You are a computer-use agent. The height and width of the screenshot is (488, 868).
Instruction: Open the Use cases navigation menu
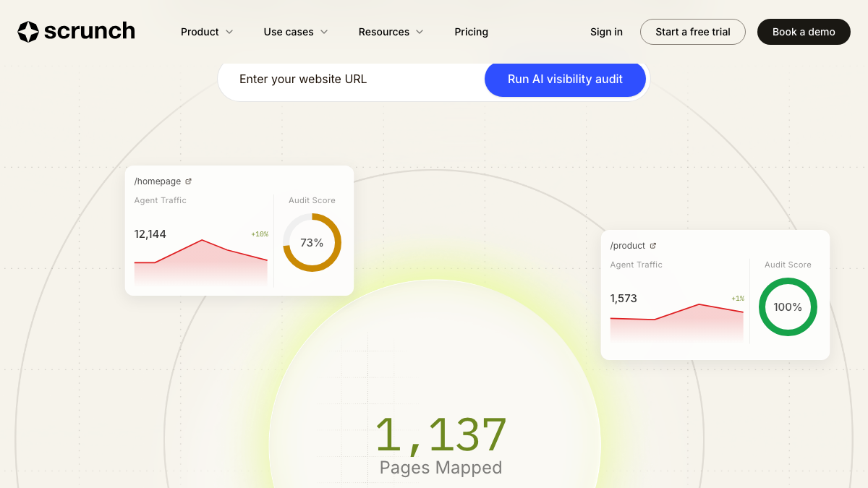(296, 32)
